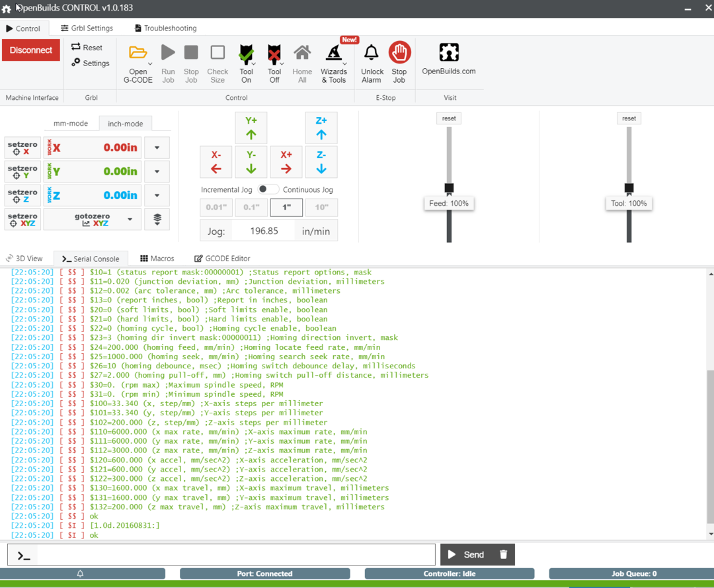
Task: Click the Send command button
Action: [466, 555]
